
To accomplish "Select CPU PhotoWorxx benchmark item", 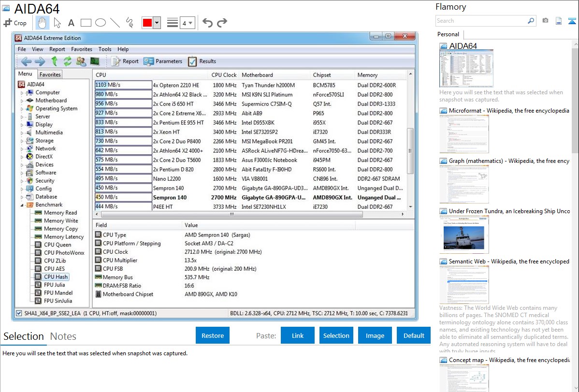I will pos(64,253).
